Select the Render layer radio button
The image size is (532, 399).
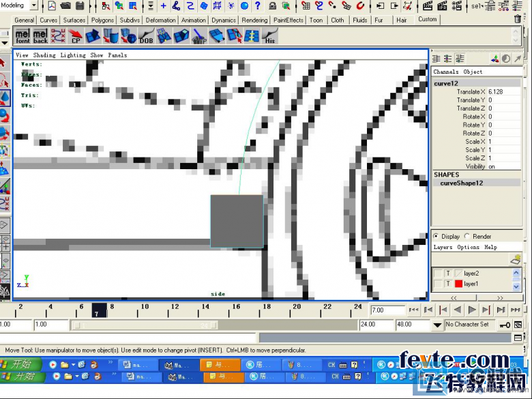pos(467,236)
